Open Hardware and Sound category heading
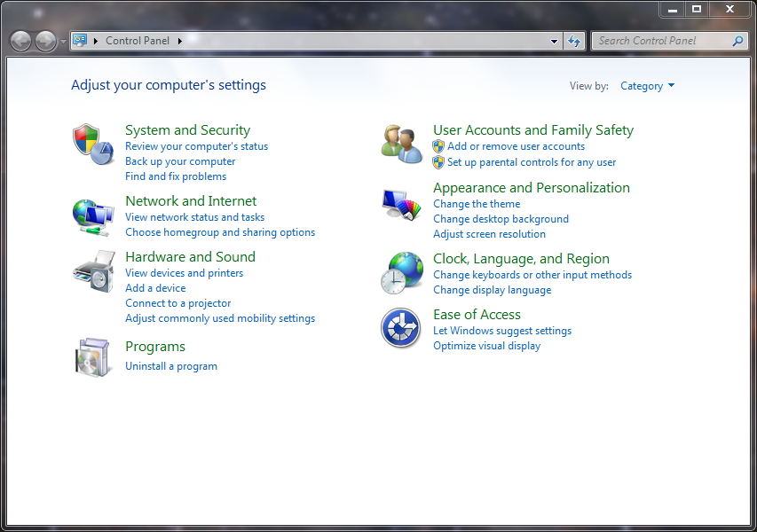 190,256
